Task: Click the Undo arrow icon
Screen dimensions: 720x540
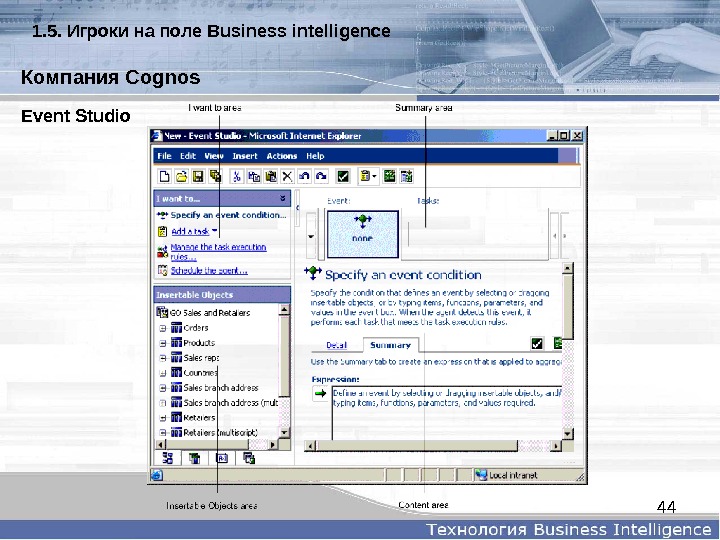Action: click(304, 176)
